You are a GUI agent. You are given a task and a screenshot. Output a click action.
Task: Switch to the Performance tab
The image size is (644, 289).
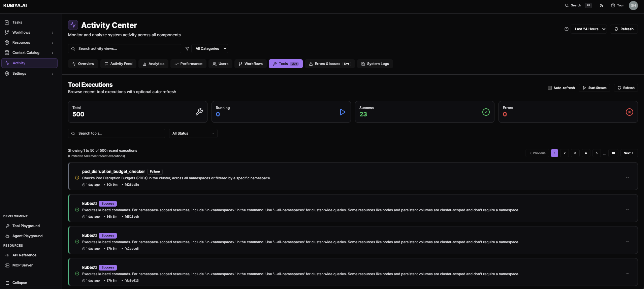click(x=188, y=64)
